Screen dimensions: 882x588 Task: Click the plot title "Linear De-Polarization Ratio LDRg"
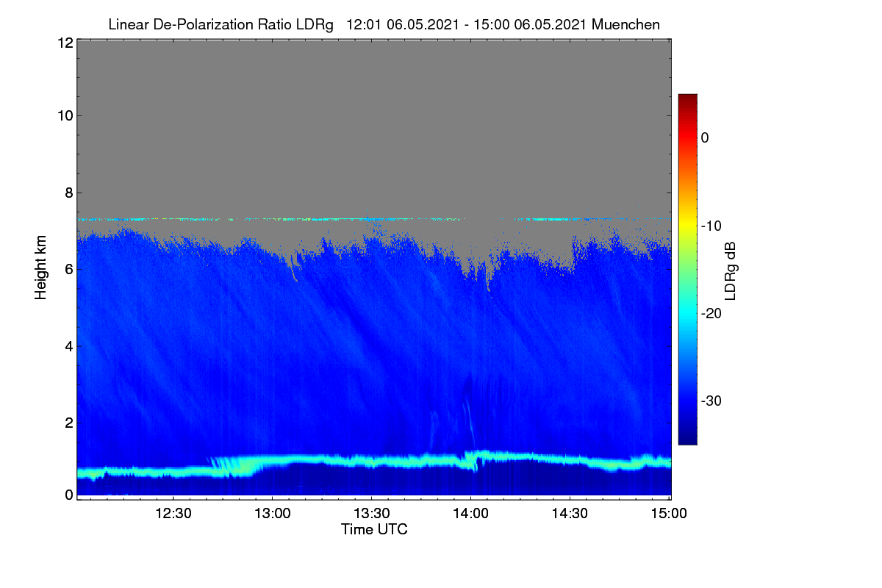tap(220, 24)
